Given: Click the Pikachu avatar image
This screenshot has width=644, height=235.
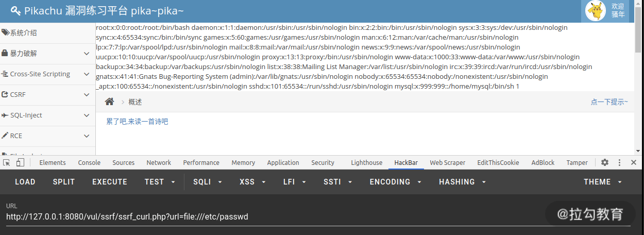Looking at the screenshot, I should (x=597, y=10).
